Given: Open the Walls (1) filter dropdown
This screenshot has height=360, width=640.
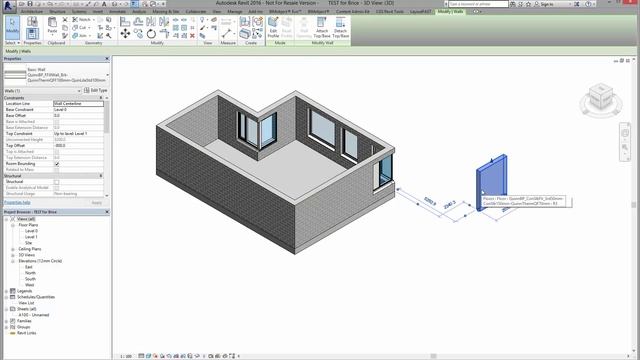Looking at the screenshot, I should (79, 91).
